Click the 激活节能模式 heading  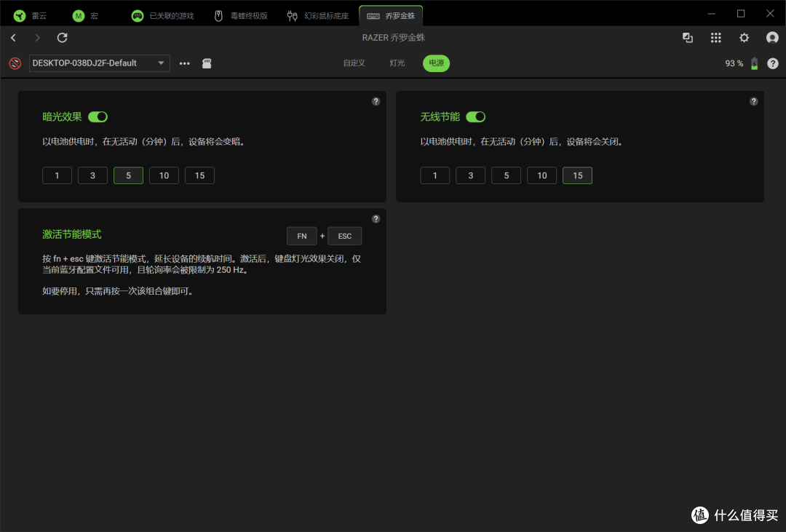pos(71,234)
